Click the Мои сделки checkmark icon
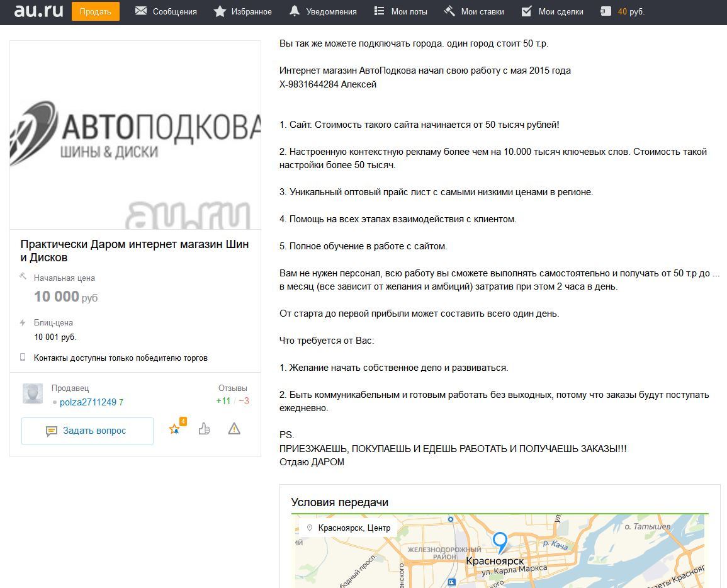 click(x=527, y=11)
